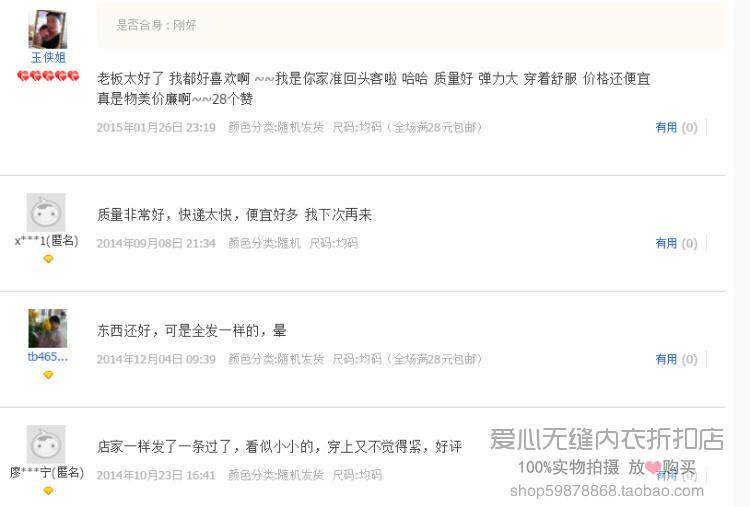750x507 pixels.
Task: Click yellow diamond badge under x***1(匿名)
Action: pyautogui.click(x=48, y=259)
